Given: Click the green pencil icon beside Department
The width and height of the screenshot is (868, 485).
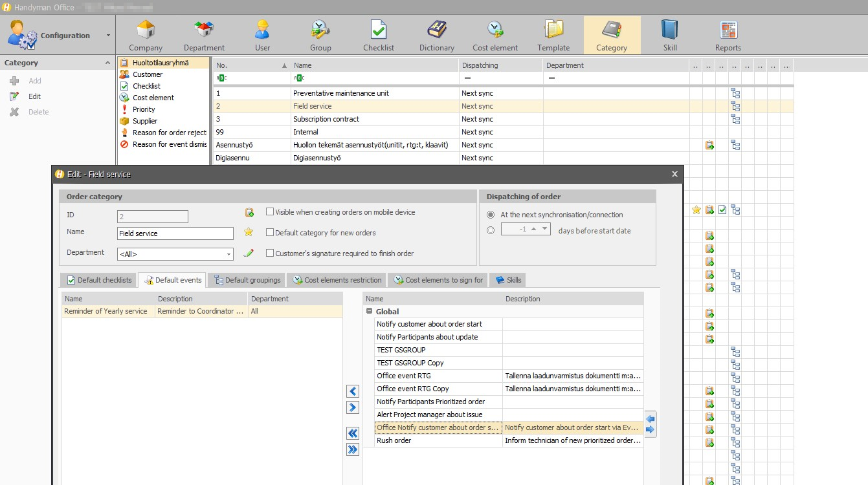Looking at the screenshot, I should pos(249,253).
